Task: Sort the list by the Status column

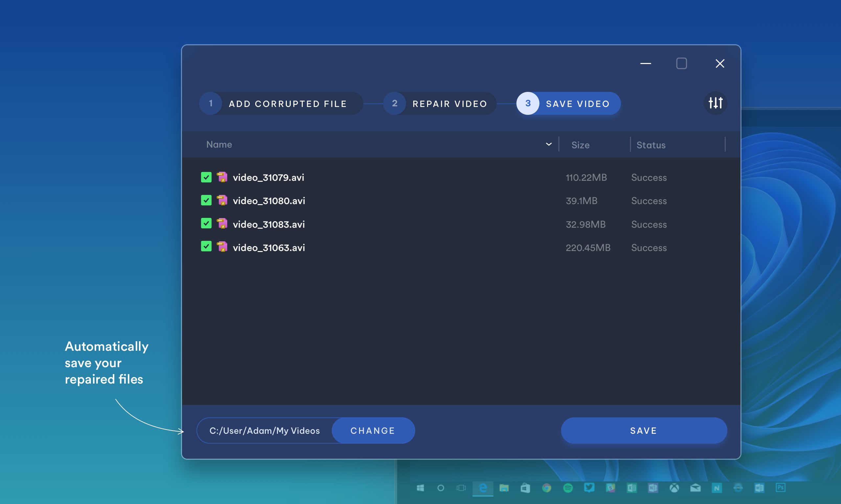Action: tap(651, 145)
